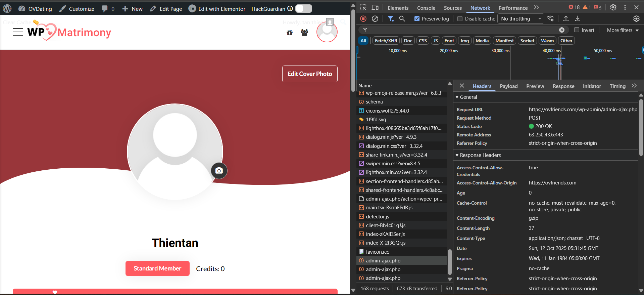Click the camera icon on profile photo
The width and height of the screenshot is (644, 295).
coord(219,171)
